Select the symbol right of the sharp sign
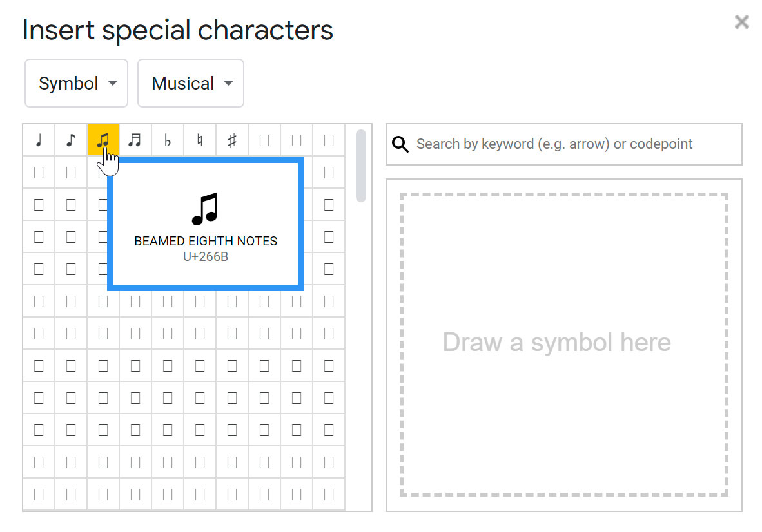 click(x=264, y=140)
